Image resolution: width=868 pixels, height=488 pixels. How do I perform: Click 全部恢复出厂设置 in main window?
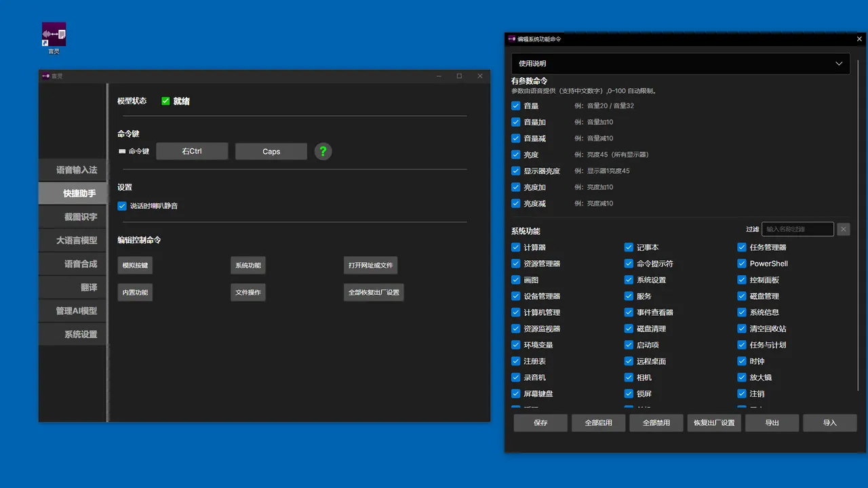(x=374, y=292)
